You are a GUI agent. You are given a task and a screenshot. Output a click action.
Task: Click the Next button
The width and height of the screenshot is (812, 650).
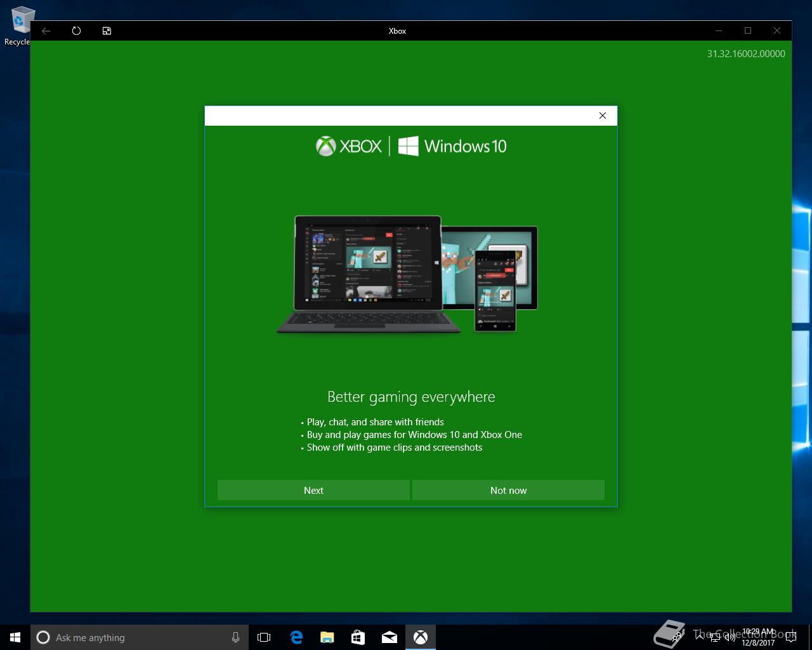313,490
